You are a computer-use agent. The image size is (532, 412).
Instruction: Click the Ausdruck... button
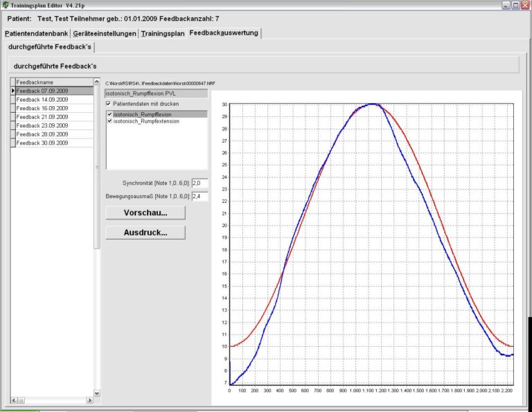145,233
